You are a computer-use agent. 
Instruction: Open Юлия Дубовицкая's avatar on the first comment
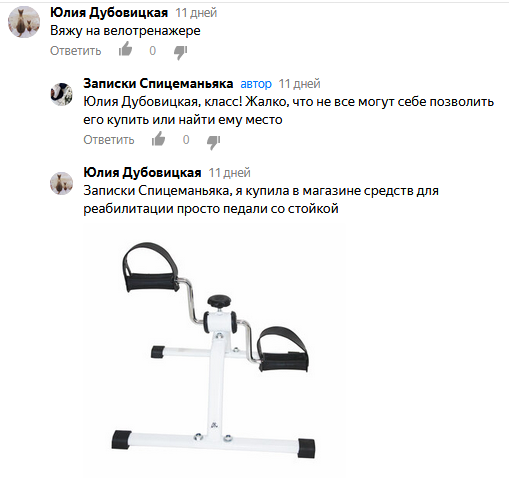[x=24, y=22]
